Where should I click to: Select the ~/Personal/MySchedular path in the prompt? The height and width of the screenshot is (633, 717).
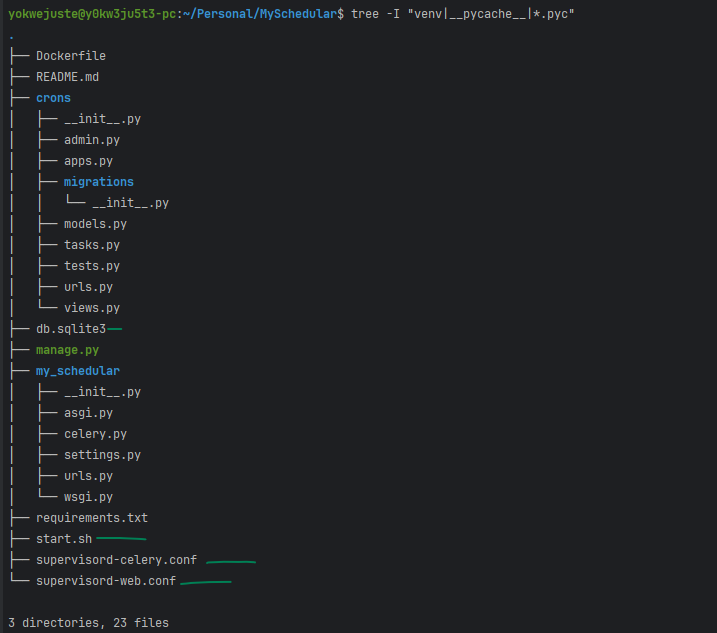click(260, 14)
